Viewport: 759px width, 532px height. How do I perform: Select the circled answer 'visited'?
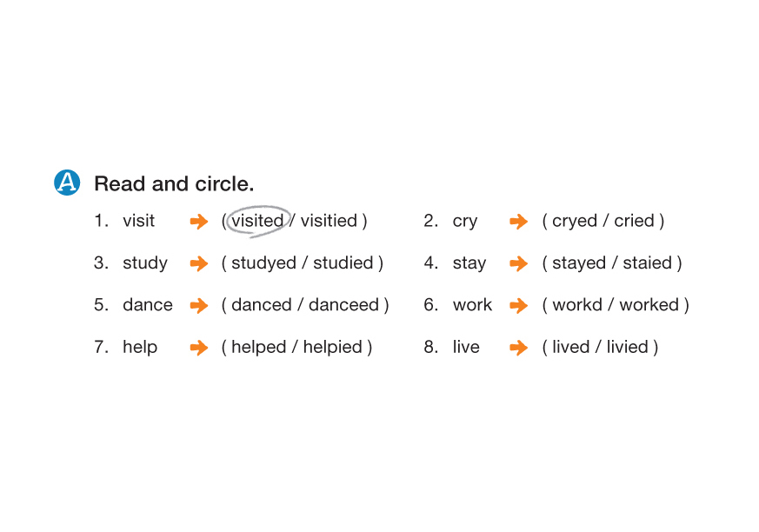[257, 221]
